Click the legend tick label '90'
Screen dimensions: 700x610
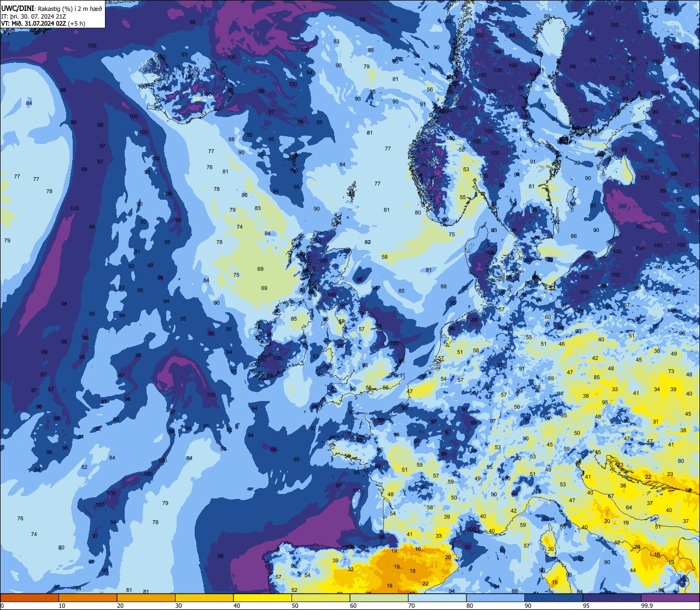[x=528, y=606]
